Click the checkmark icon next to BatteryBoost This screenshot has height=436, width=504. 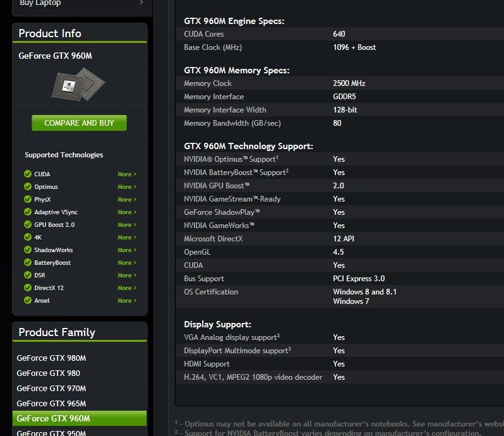[x=28, y=262]
